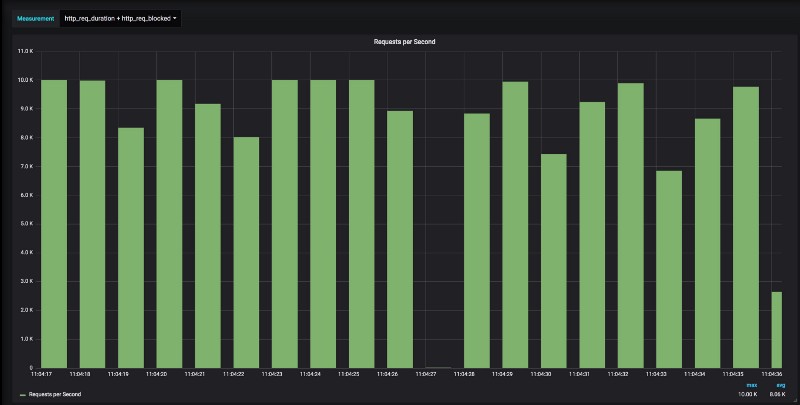Click the Measurement variable label

click(36, 18)
